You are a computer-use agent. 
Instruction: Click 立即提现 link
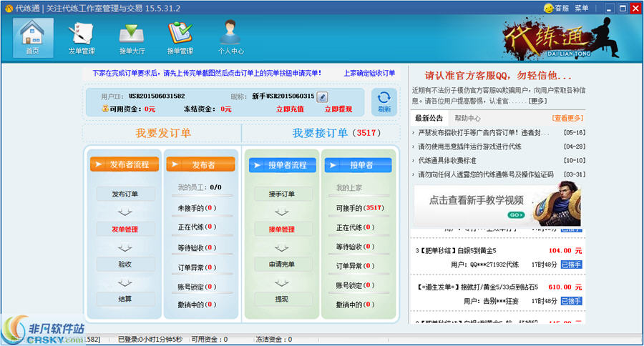click(x=338, y=109)
